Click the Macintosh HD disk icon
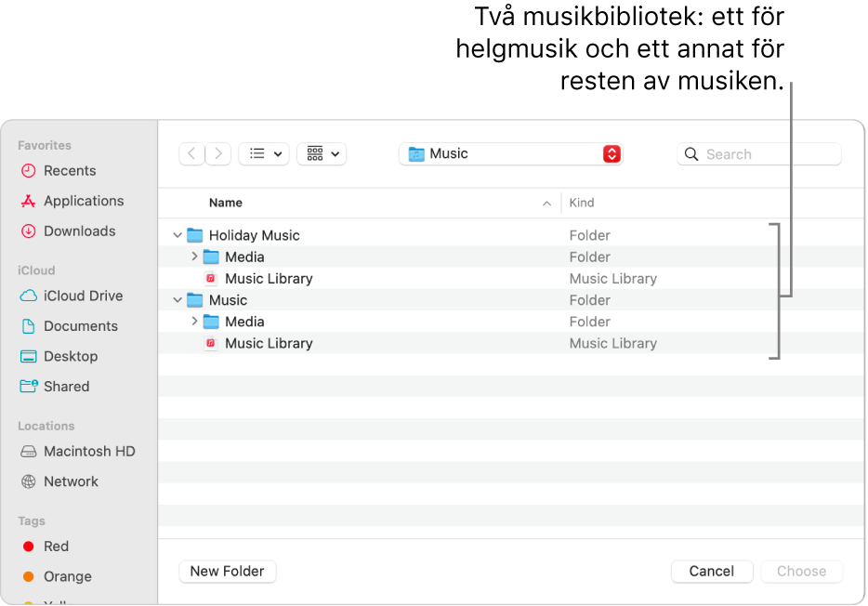Viewport: 868px width, 606px height. tap(29, 452)
